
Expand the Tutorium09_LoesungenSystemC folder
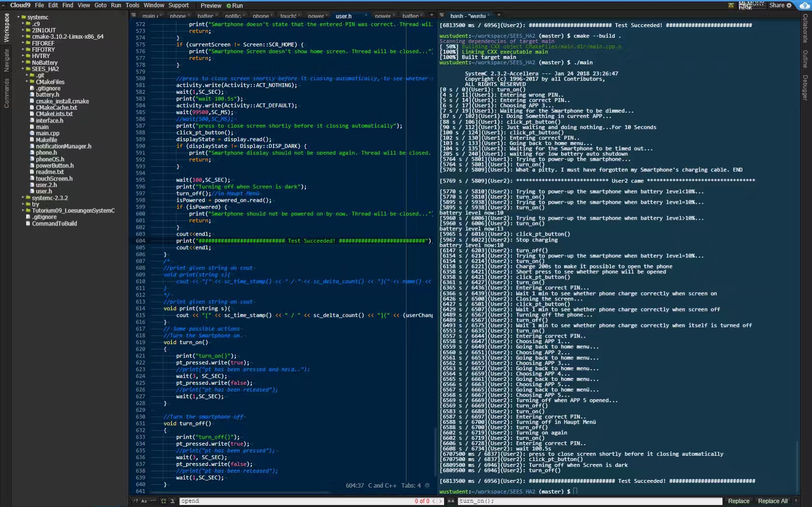click(x=23, y=210)
